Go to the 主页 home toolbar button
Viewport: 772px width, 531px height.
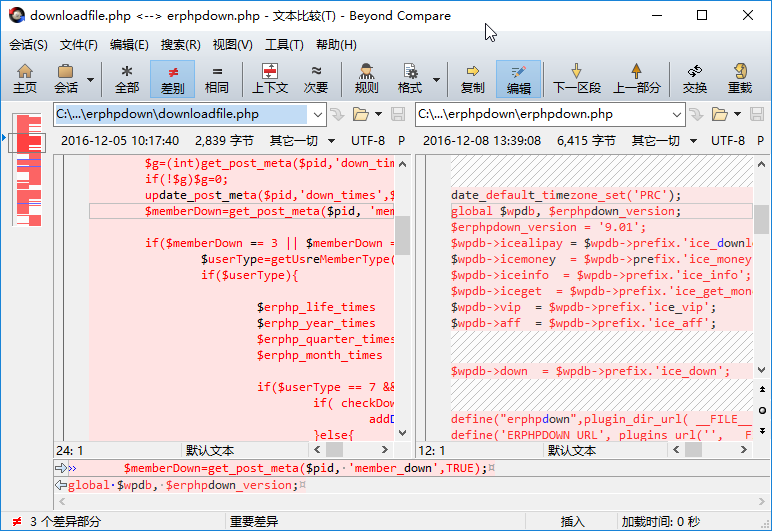[25, 79]
